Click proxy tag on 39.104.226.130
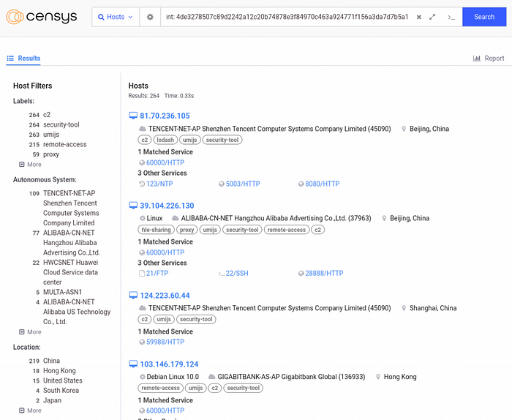This screenshot has width=512, height=420. [187, 230]
